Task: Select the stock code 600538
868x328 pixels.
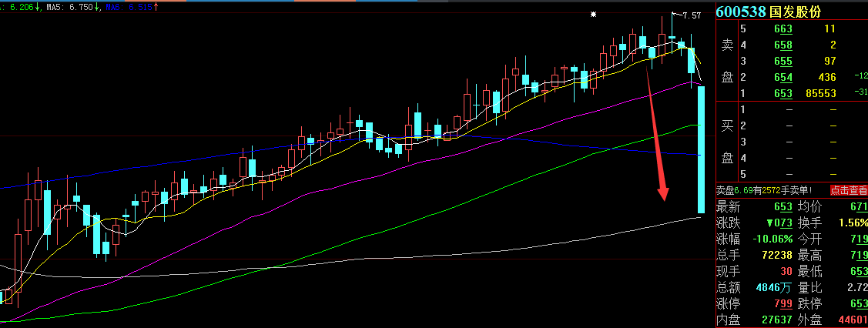Action: tap(742, 12)
